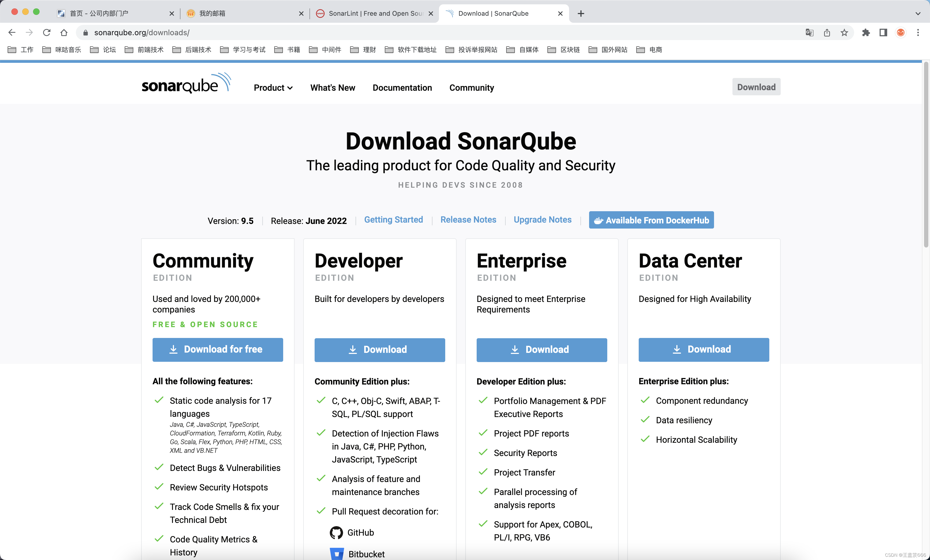Image resolution: width=930 pixels, height=560 pixels.
Task: Open the 软件下载地址 bookmark folder
Action: point(411,49)
